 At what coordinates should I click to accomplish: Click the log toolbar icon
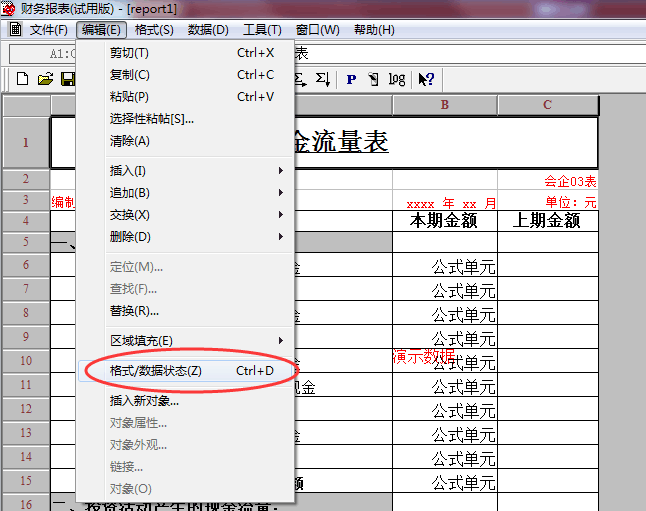(397, 79)
